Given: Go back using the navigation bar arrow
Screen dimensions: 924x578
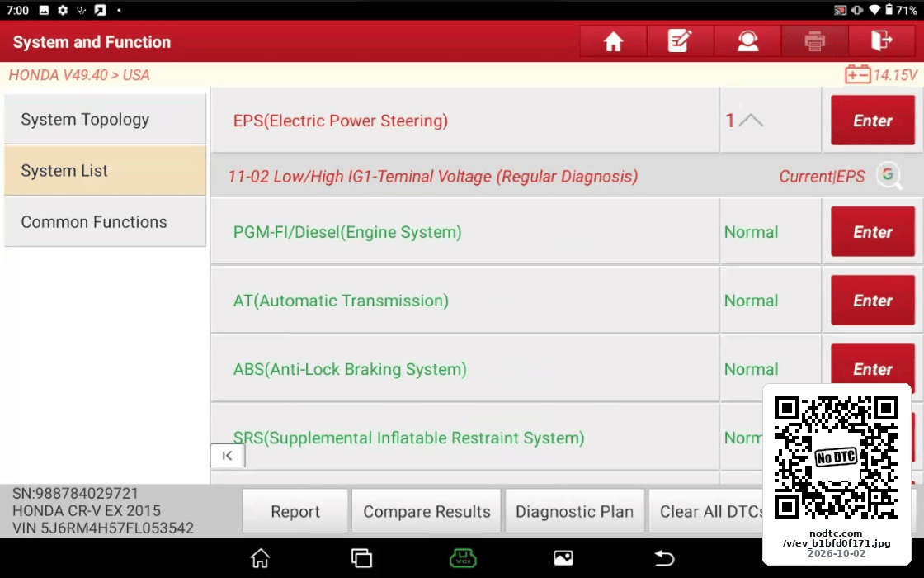Looking at the screenshot, I should point(664,558).
